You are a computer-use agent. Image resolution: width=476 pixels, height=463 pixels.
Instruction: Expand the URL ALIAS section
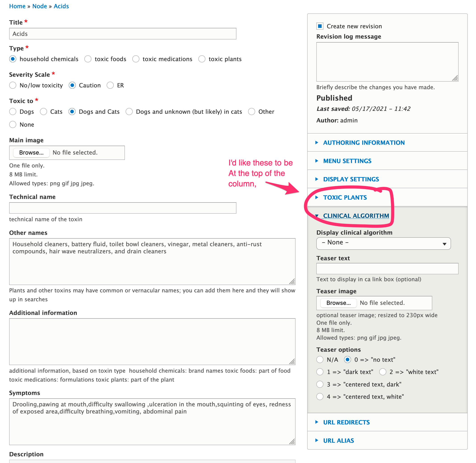(338, 440)
